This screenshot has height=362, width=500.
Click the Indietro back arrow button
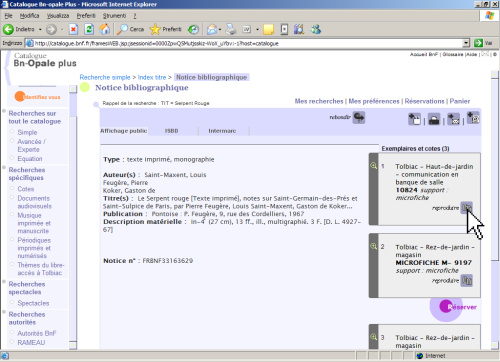coord(19,29)
